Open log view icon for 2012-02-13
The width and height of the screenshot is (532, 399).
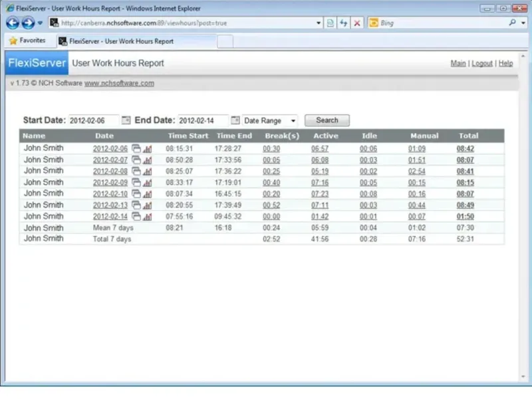pos(136,205)
